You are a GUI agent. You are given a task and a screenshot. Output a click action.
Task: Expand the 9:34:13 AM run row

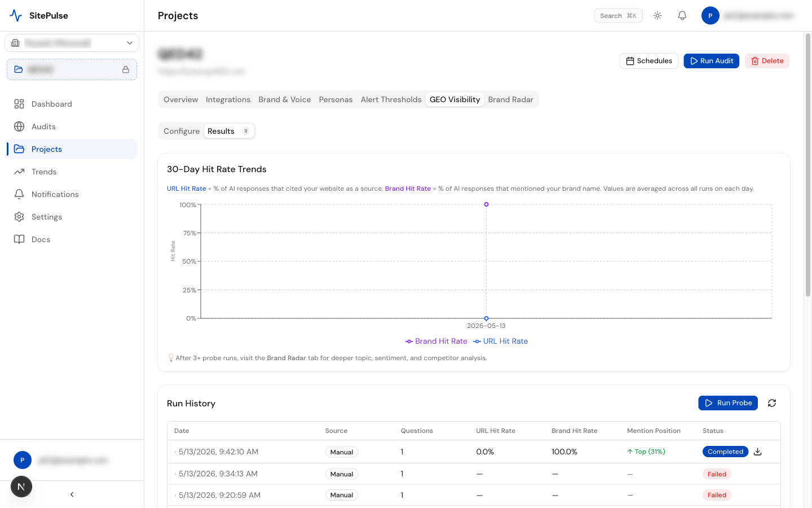click(474, 474)
